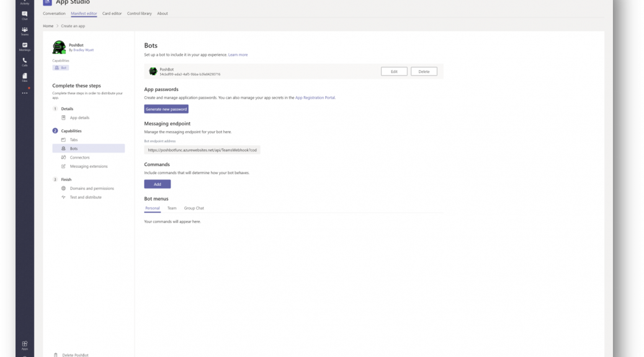
Task: Open Messaging extensions step
Action: coord(88,166)
